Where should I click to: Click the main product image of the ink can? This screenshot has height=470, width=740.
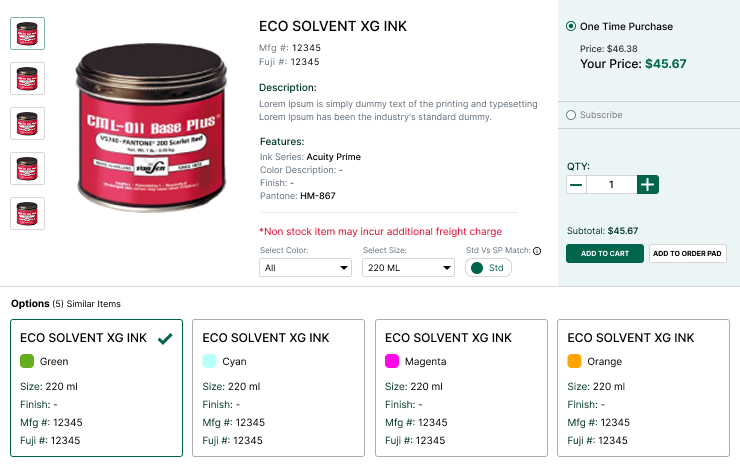tap(151, 127)
